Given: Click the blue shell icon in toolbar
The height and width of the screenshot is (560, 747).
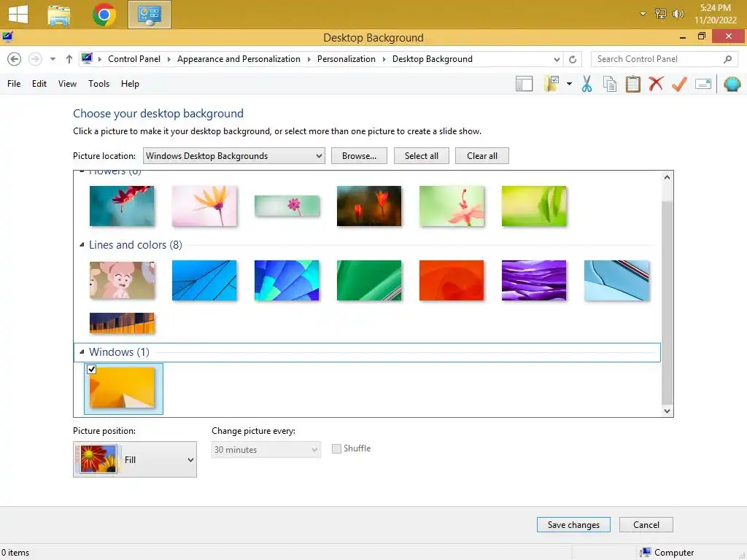Looking at the screenshot, I should tap(732, 85).
